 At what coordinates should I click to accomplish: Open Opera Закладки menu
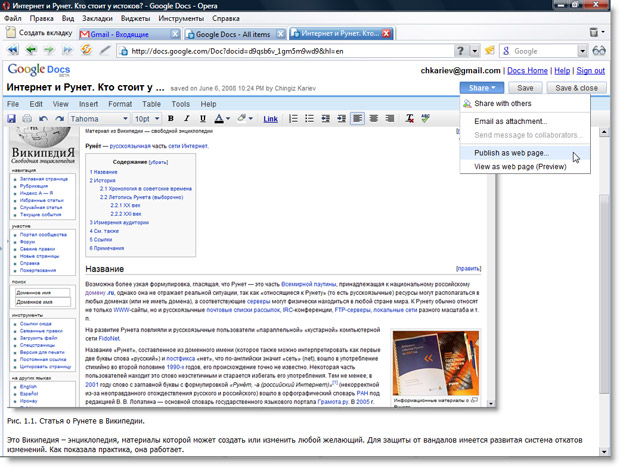(97, 18)
